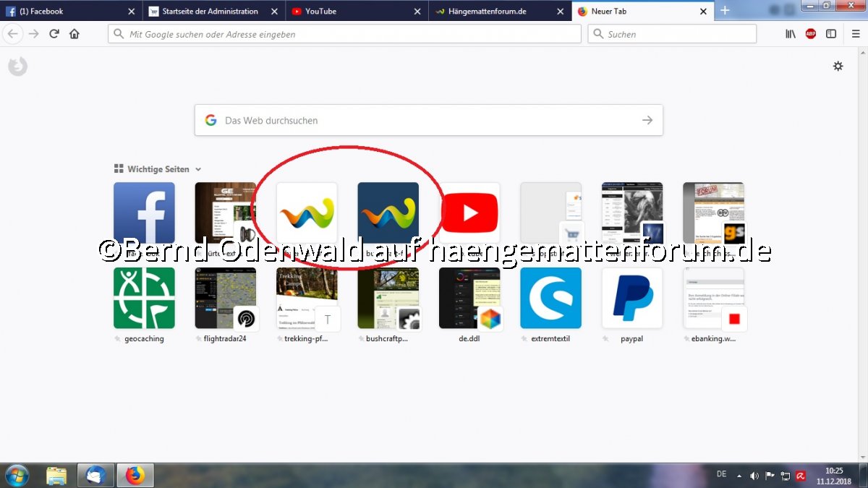Close the Facebook tab
The width and height of the screenshot is (868, 488).
131,12
